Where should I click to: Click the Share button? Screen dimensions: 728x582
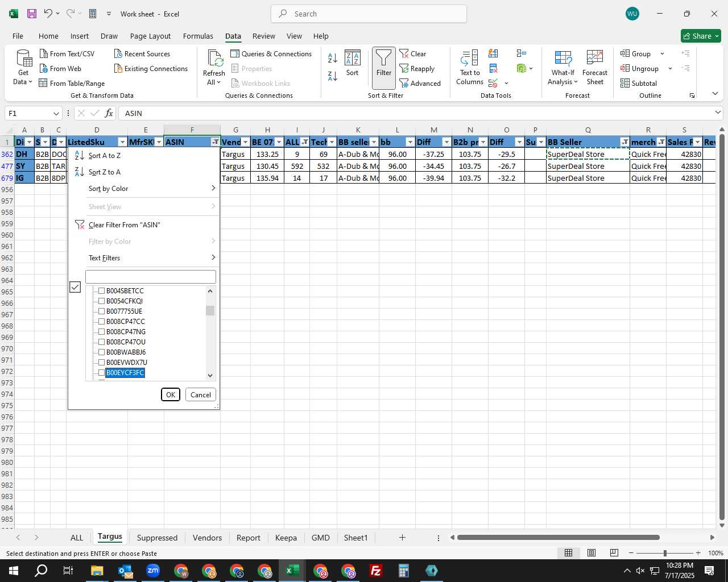pyautogui.click(x=701, y=36)
